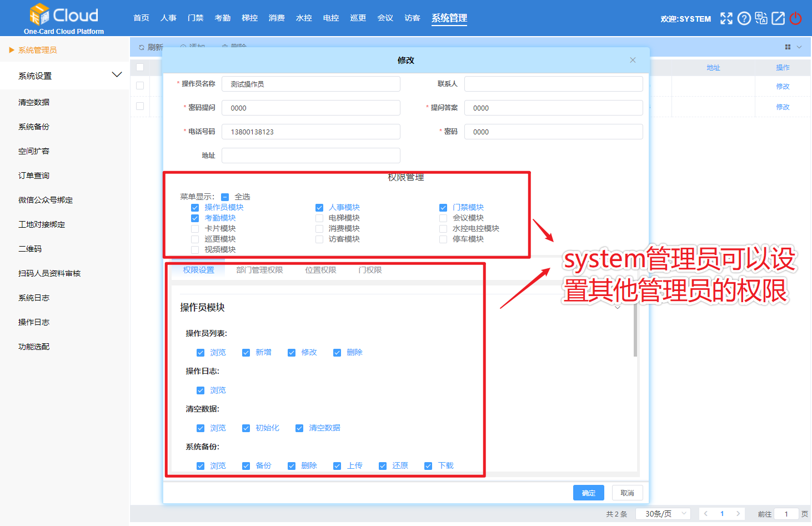
Task: Close the 修改 dialog with the X icon
Action: [633, 60]
